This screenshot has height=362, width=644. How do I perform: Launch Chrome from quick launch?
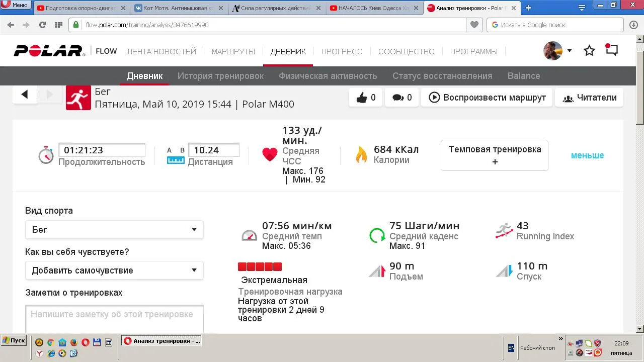50,342
